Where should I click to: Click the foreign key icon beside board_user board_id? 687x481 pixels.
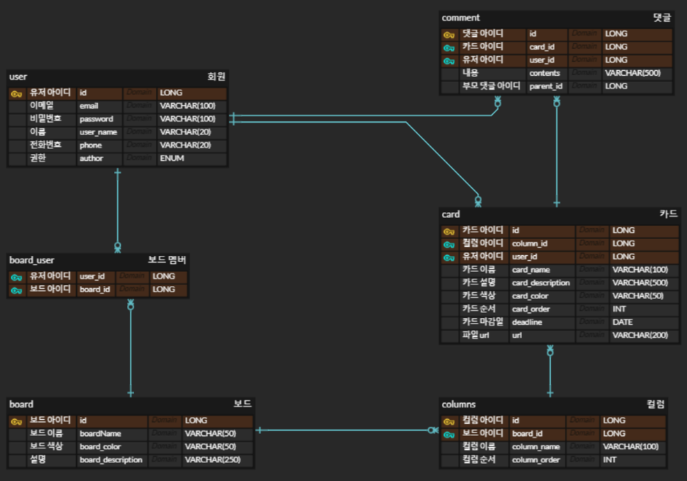click(x=16, y=290)
